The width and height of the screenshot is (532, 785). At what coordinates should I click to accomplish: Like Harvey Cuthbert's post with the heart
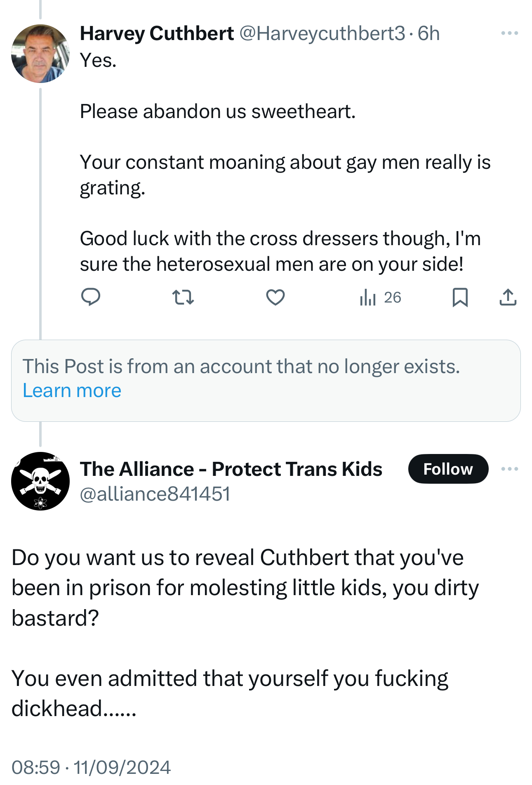point(275,297)
